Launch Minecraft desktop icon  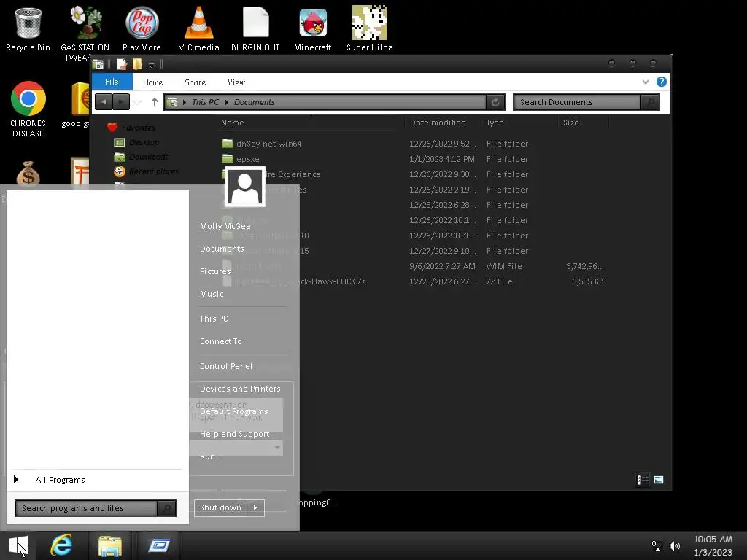(312, 28)
